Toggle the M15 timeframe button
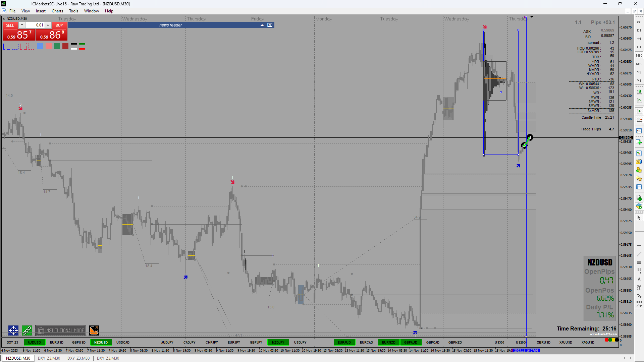Image resolution: width=644 pixels, height=362 pixels. [x=639, y=64]
